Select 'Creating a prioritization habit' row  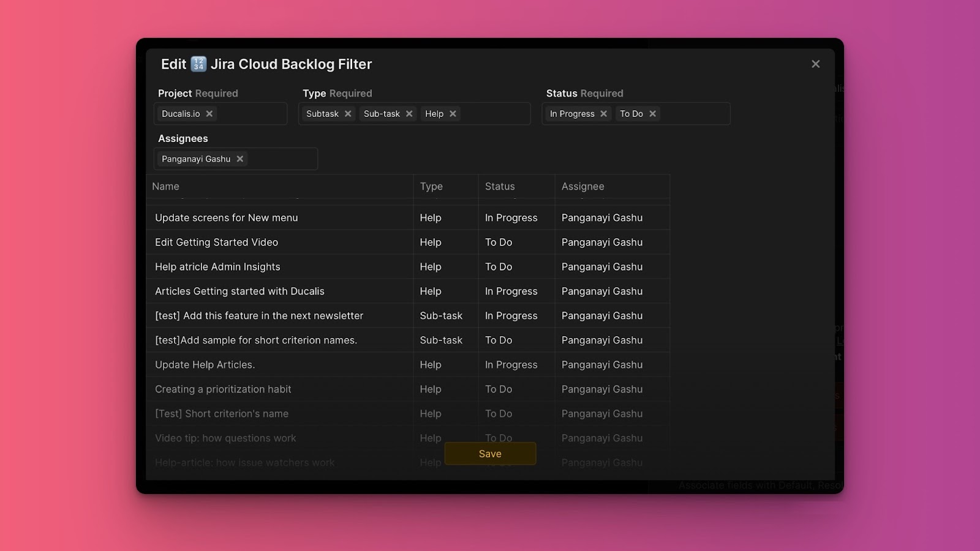click(x=408, y=389)
